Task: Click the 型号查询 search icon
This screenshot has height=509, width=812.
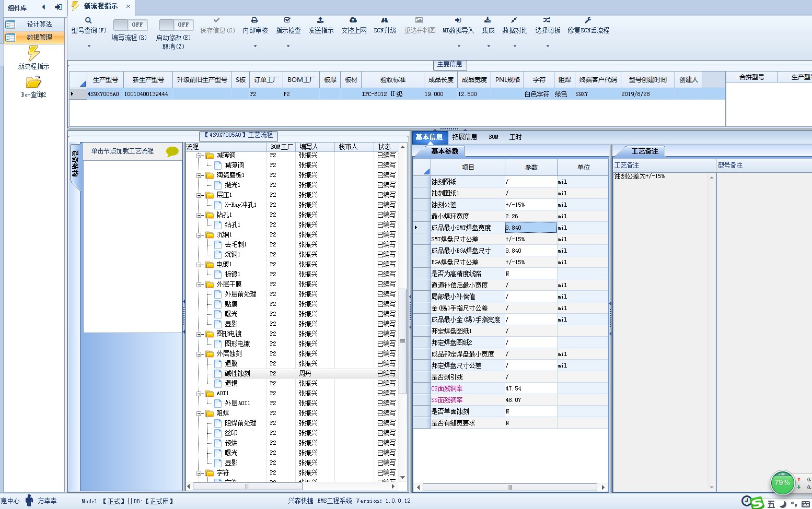Action: (88, 20)
